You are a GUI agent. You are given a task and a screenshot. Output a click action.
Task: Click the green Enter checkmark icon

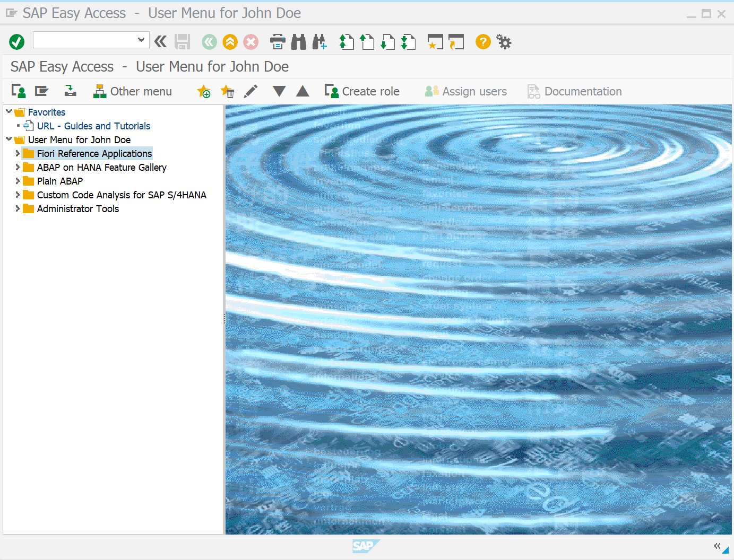17,42
